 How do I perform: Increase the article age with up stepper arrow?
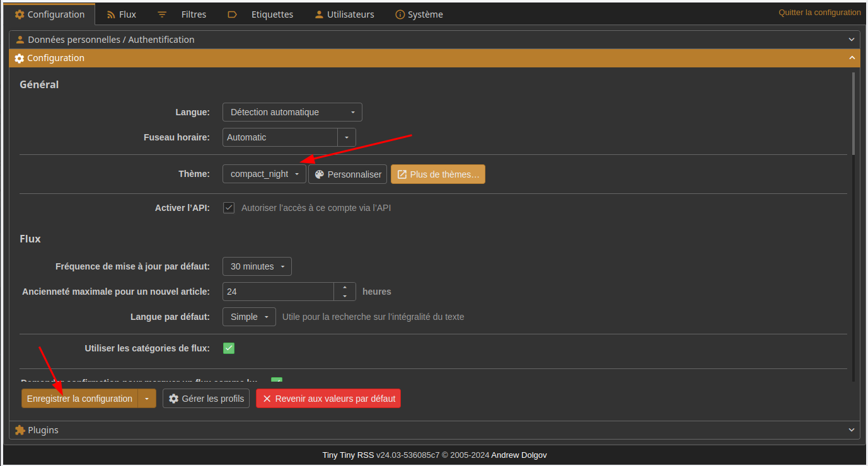click(x=345, y=288)
